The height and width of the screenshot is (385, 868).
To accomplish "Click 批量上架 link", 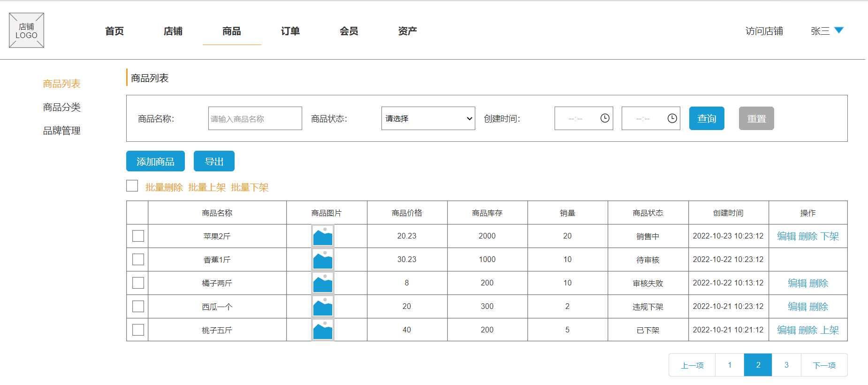I will pos(207,187).
